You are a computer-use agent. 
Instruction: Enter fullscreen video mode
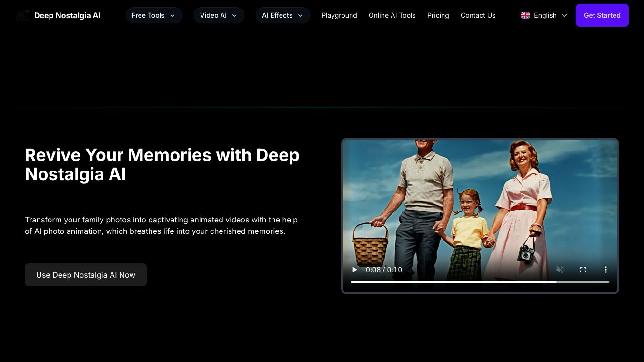(583, 270)
